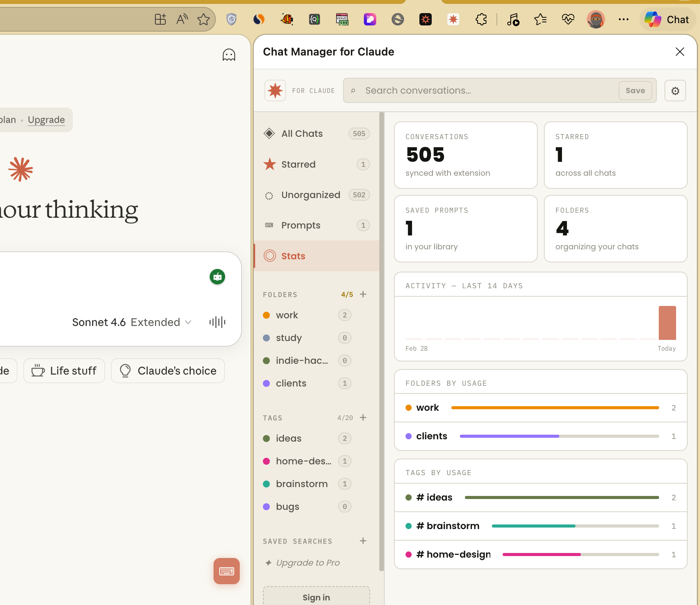The width and height of the screenshot is (700, 605).
Task: Click the white Claude starburst extension icon
Action: [453, 19]
